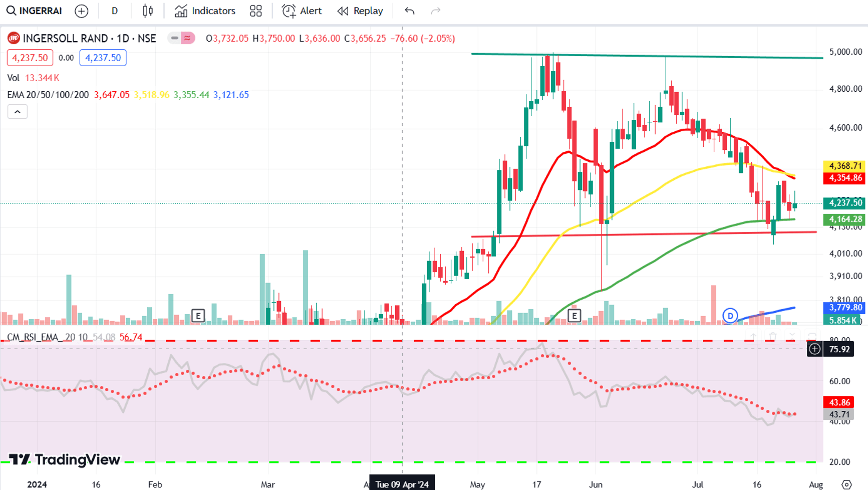Click the Ingersoll Rand red logo icon
Image resolution: width=868 pixels, height=490 pixels.
click(14, 38)
